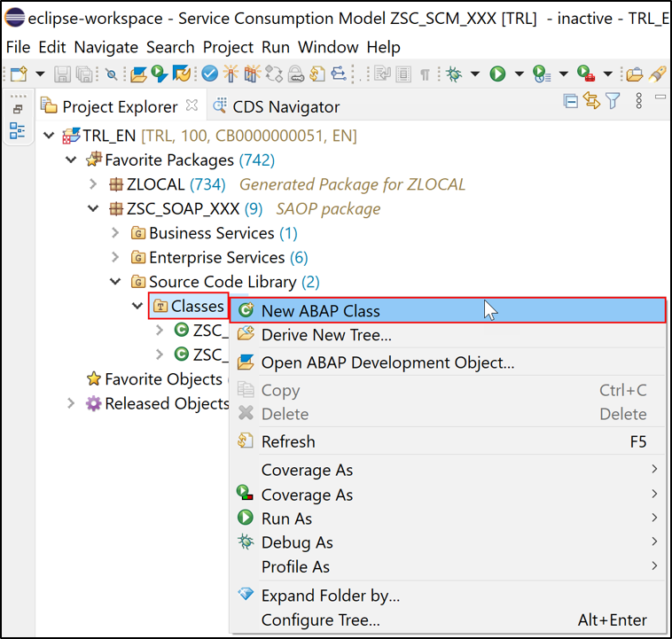
Task: Open the Coverage dropdown arrow
Action: tap(564, 74)
